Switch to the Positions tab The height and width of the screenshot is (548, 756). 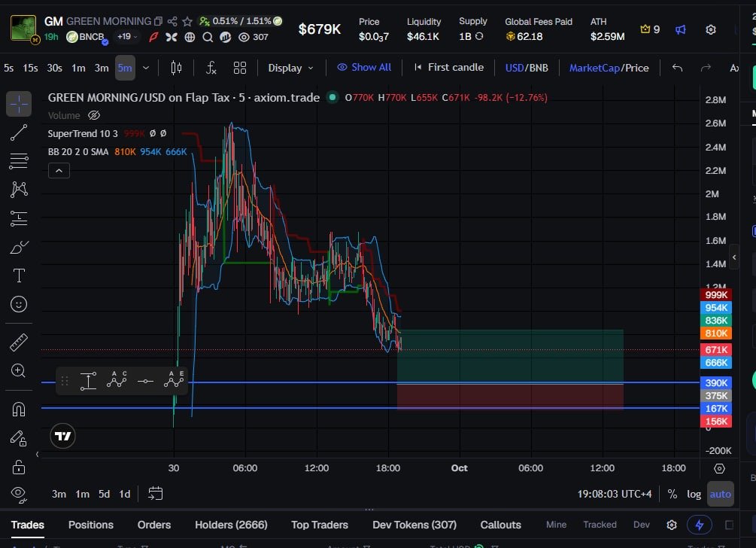coord(90,525)
